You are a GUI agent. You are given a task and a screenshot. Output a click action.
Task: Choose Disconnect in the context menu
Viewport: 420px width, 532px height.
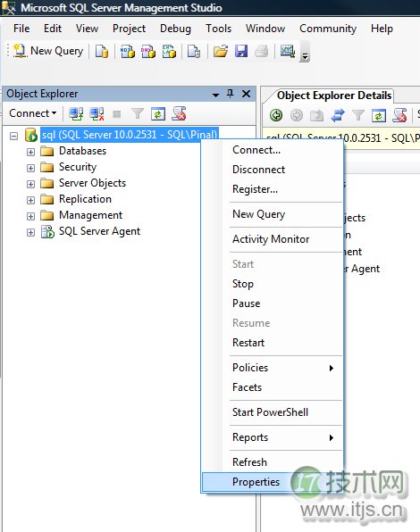[x=273, y=170]
